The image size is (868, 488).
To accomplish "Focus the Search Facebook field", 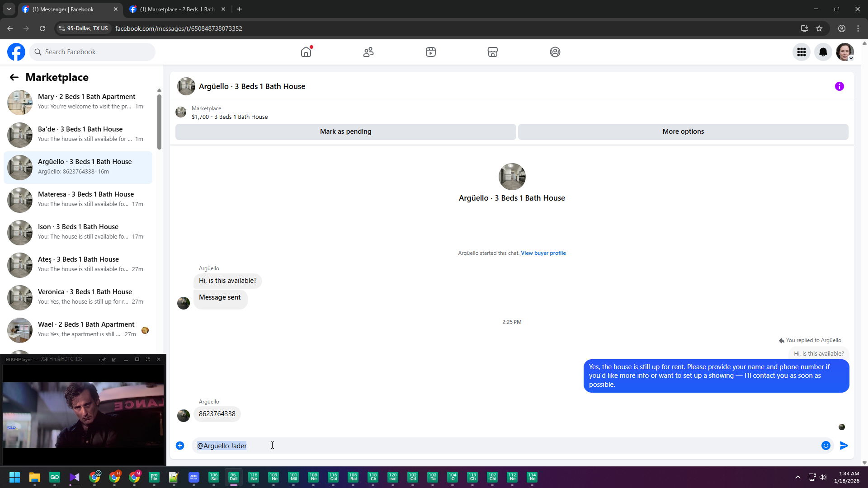I will (93, 52).
